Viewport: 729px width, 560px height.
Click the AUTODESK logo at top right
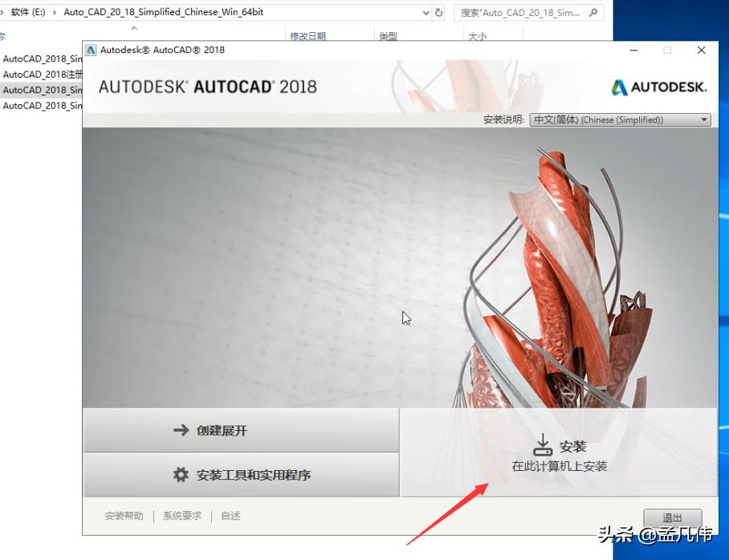(x=658, y=85)
